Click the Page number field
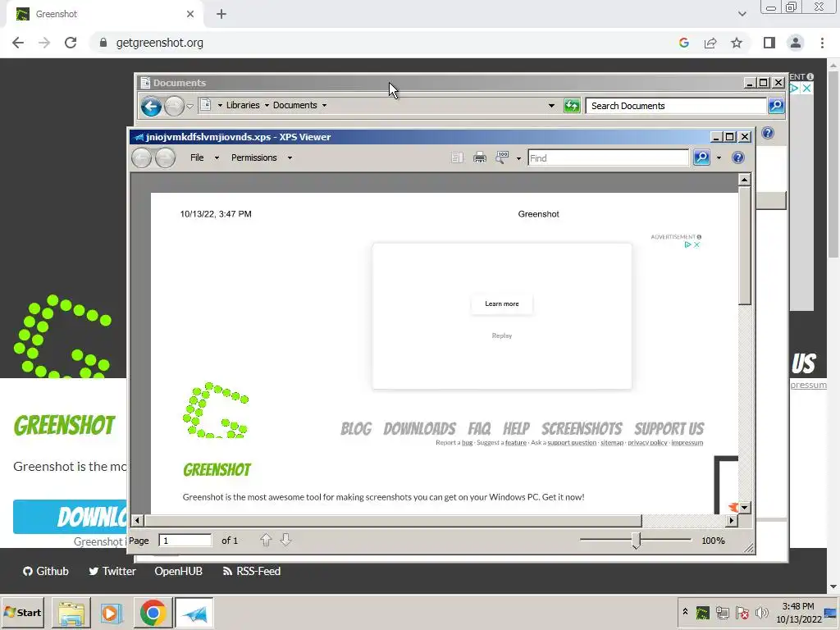The height and width of the screenshot is (630, 840). point(185,541)
